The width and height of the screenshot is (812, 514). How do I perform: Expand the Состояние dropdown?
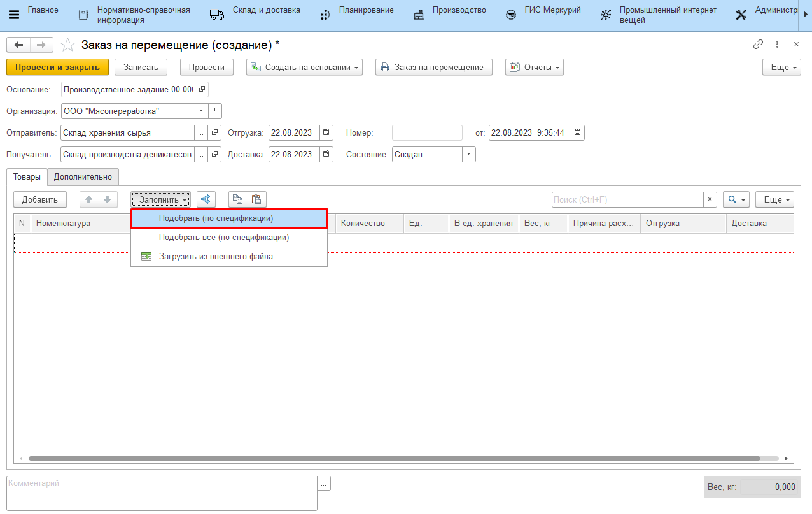pos(469,155)
